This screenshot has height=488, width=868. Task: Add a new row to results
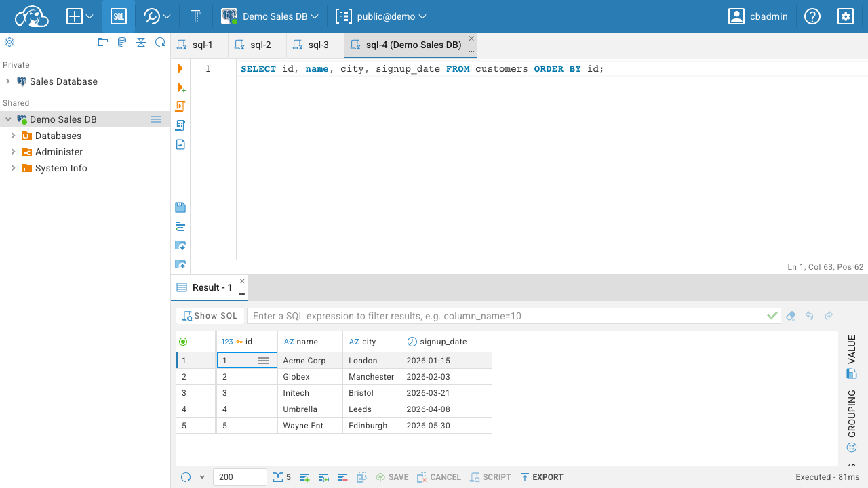[304, 477]
